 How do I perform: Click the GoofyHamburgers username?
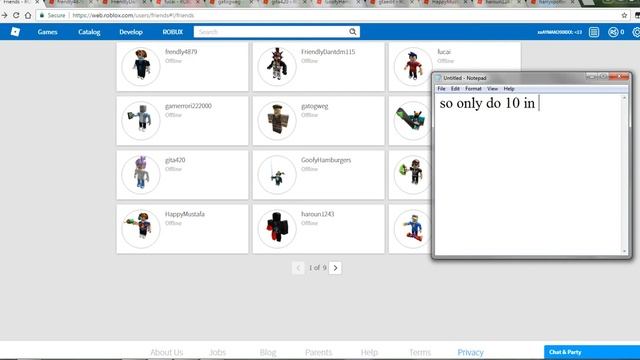coord(326,160)
